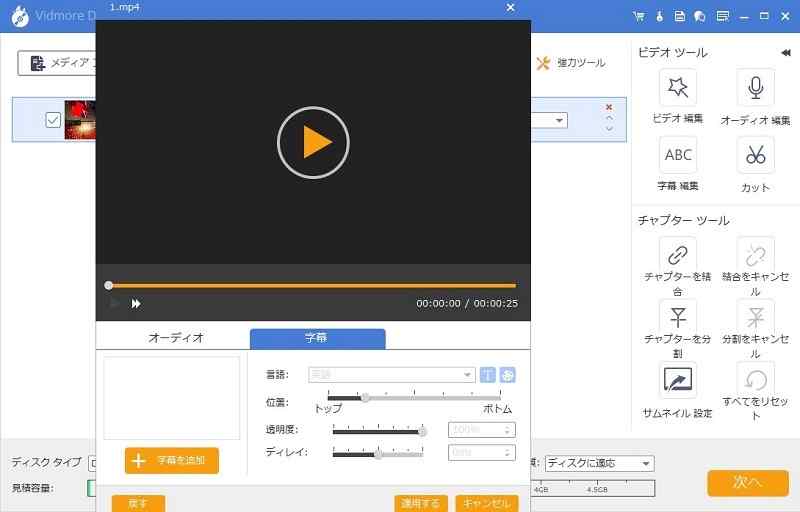Play the video with the large play button
Viewport: 800px width, 512px height.
point(313,142)
